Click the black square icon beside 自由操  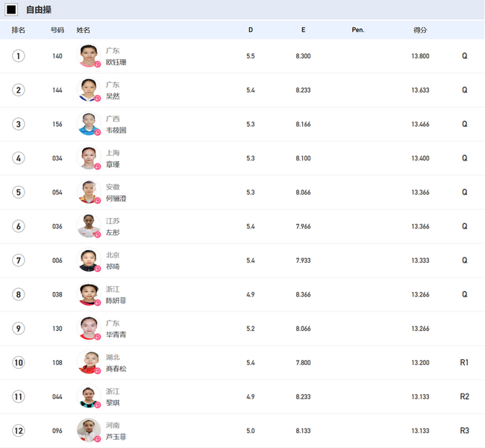pyautogui.click(x=11, y=10)
